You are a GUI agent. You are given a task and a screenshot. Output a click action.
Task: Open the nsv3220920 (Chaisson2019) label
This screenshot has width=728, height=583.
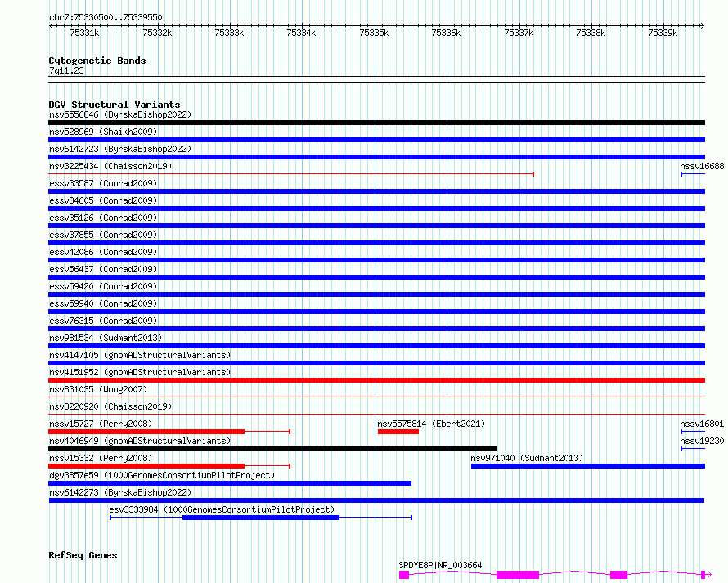click(x=110, y=406)
